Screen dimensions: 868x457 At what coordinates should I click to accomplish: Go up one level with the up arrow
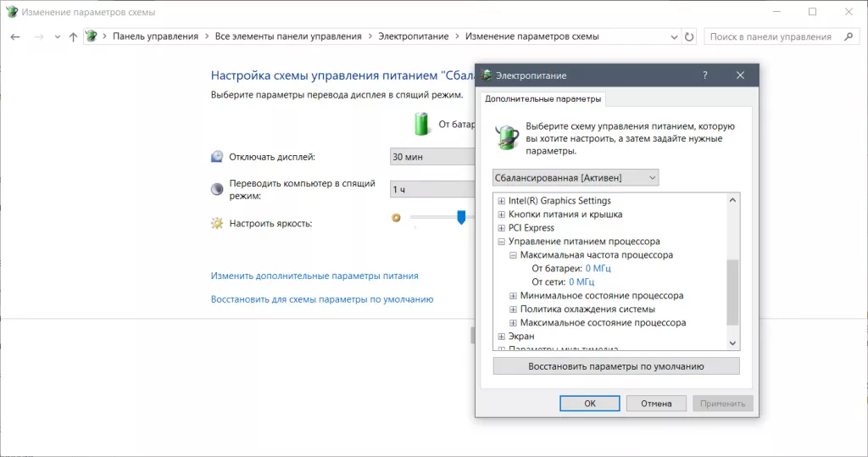(x=73, y=36)
